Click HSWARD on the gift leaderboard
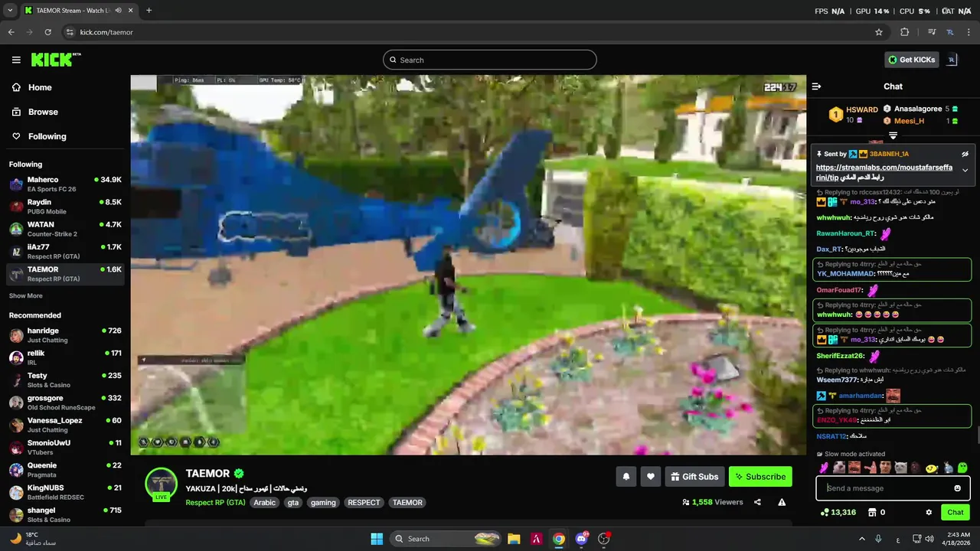 pos(862,109)
